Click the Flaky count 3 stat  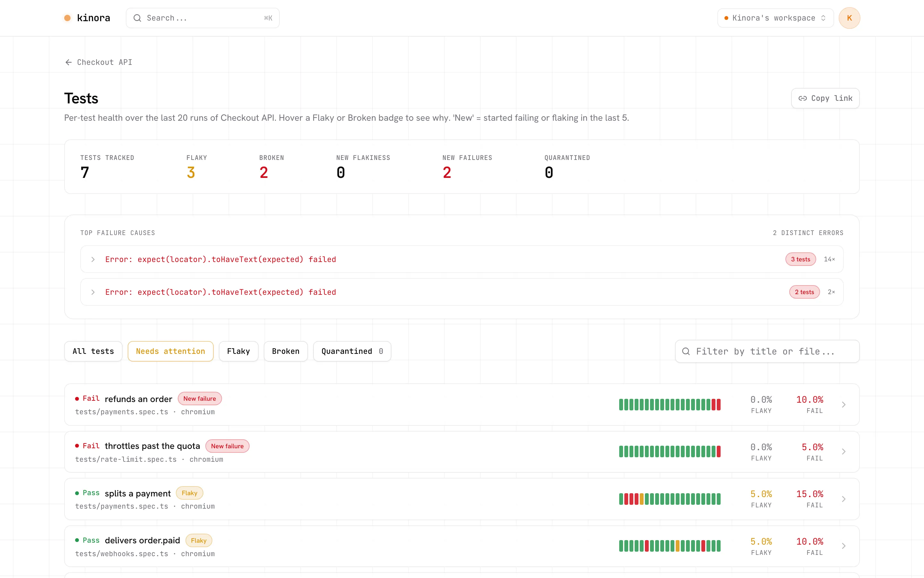[x=191, y=172]
